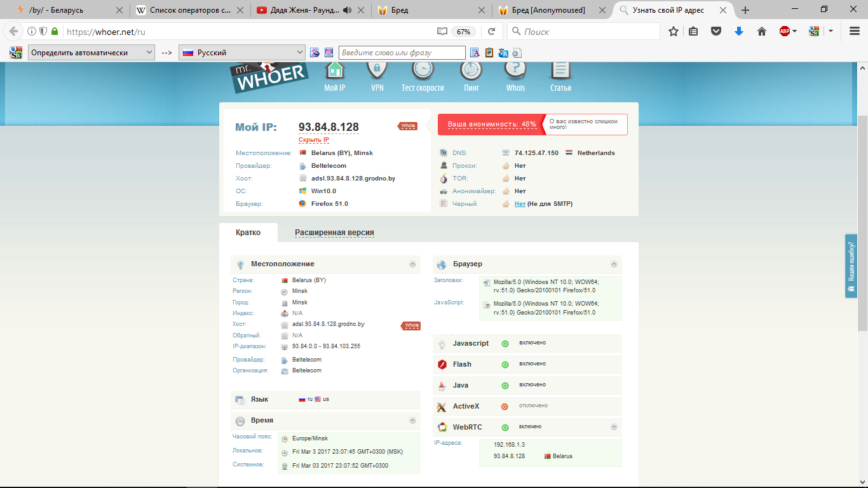868x488 pixels.
Task: Click the Язык section header
Action: pyautogui.click(x=325, y=399)
